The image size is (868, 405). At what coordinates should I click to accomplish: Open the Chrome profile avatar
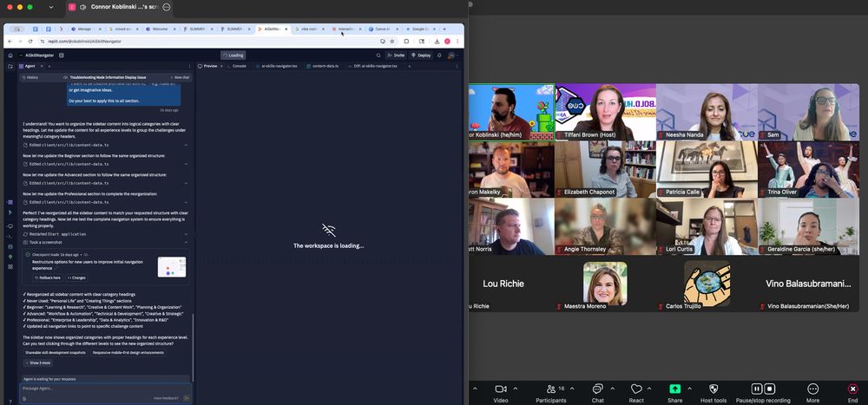point(447,42)
